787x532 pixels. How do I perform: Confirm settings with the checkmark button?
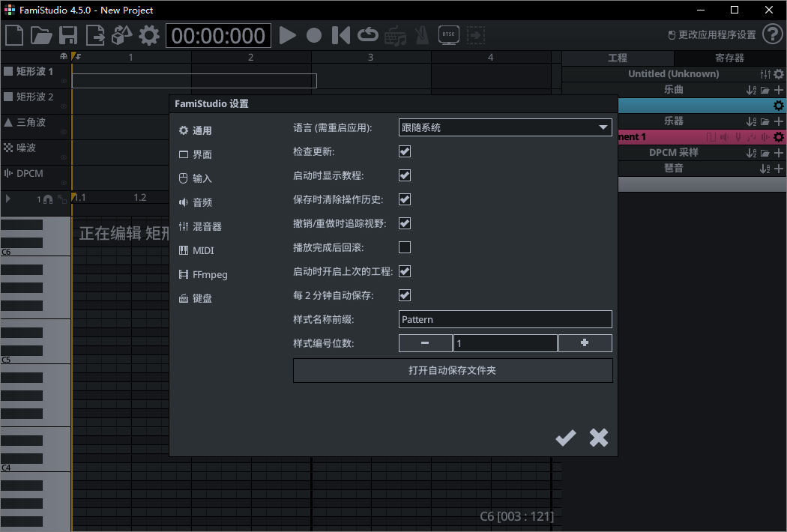click(x=566, y=438)
